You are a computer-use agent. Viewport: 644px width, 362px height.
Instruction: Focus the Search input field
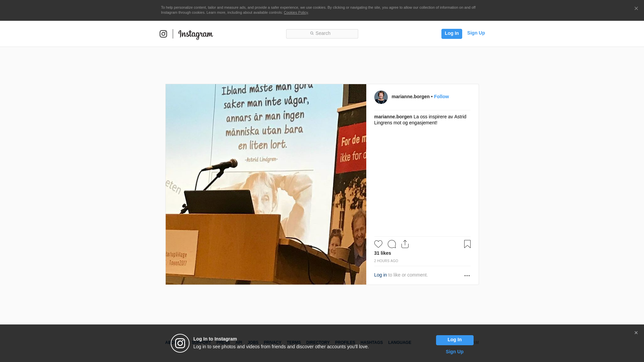click(x=322, y=34)
